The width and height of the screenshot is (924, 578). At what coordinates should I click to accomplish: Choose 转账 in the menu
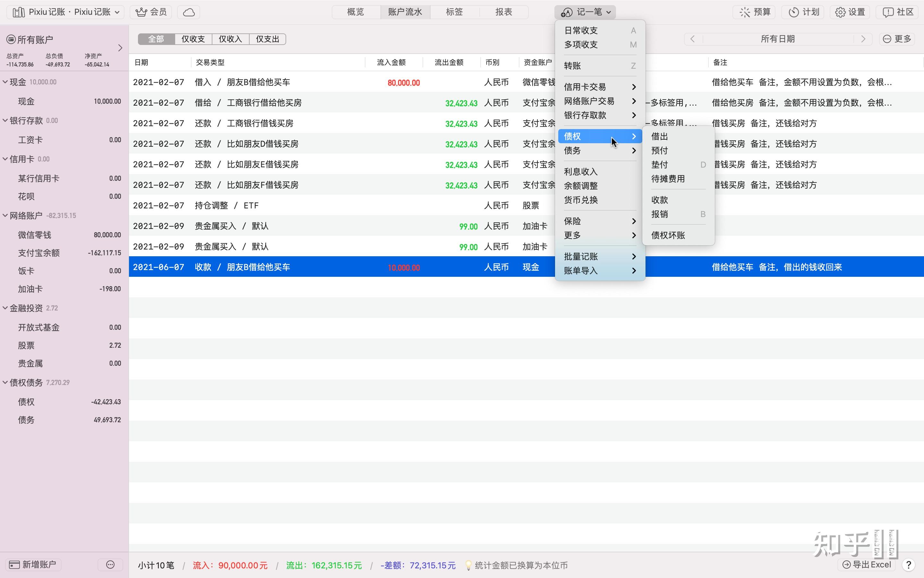(600, 66)
